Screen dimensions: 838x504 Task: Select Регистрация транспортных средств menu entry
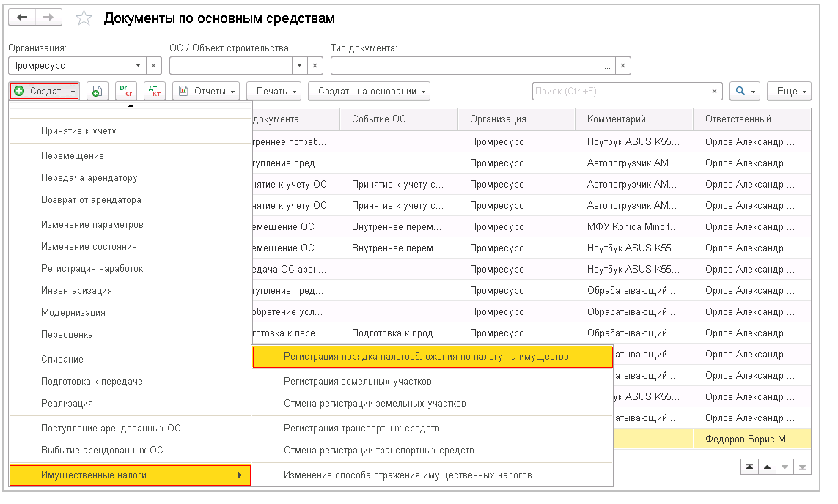[361, 429]
